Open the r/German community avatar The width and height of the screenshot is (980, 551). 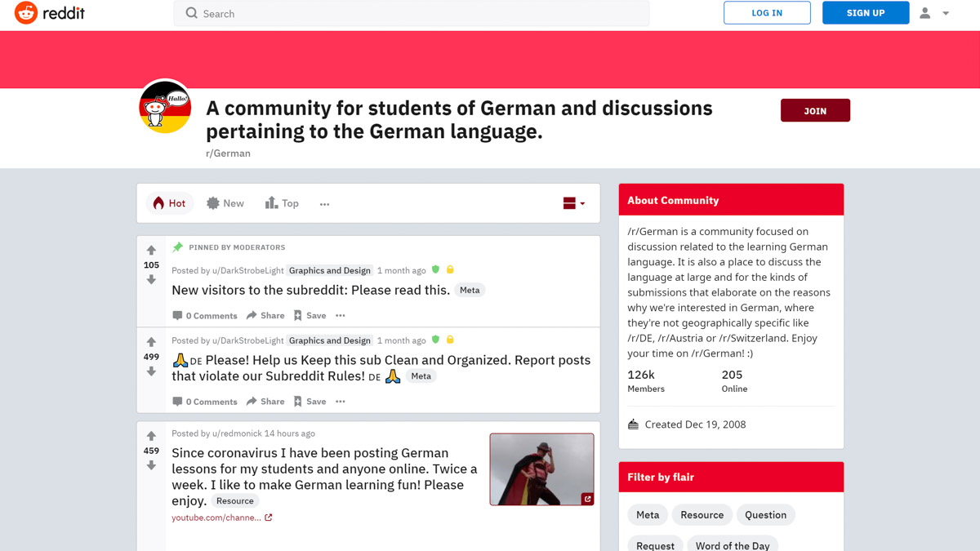point(165,107)
